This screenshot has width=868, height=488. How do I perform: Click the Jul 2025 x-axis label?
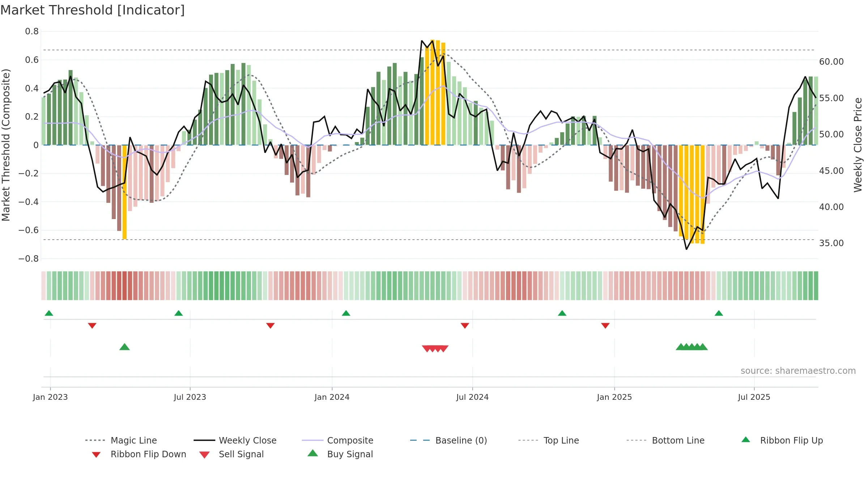click(x=754, y=397)
